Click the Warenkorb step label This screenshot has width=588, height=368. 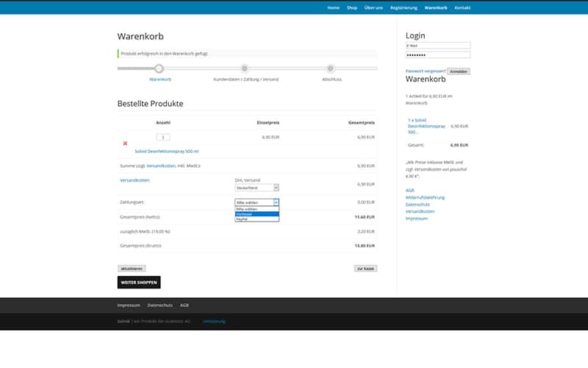click(x=160, y=79)
